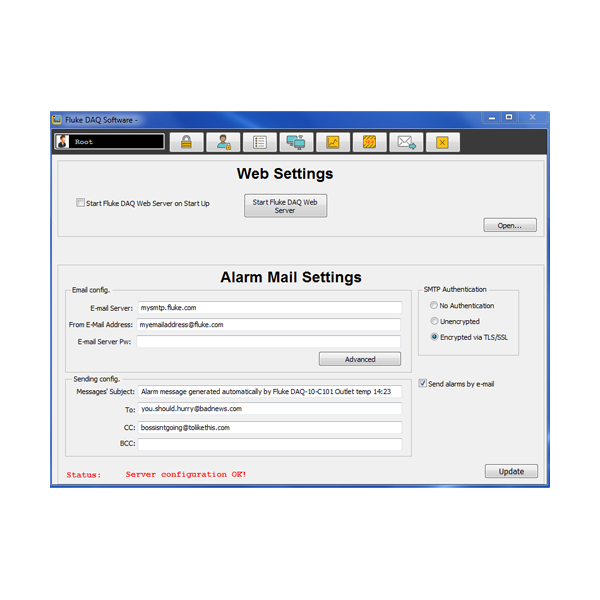Click 'Server configuration OK!' status text

186,474
